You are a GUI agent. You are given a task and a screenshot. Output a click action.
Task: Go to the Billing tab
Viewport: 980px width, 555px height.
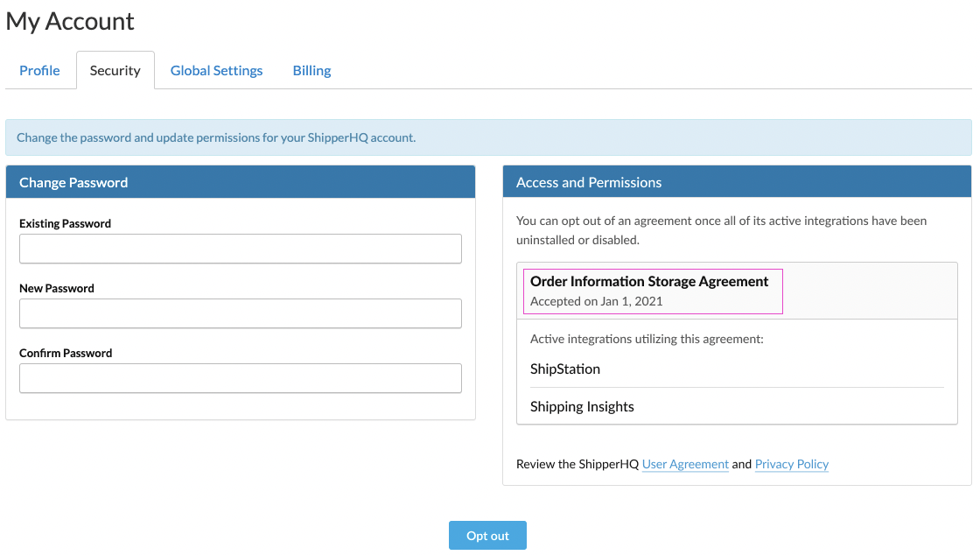[311, 71]
